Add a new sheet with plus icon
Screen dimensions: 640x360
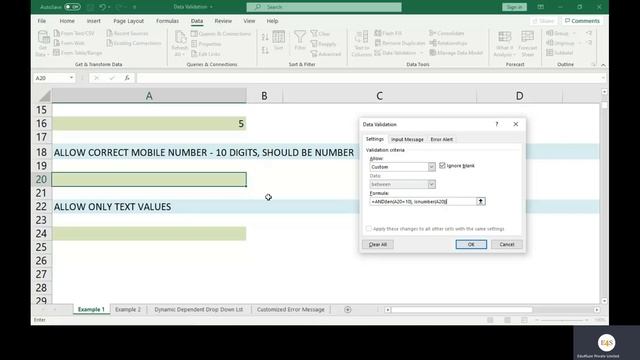pos(348,310)
